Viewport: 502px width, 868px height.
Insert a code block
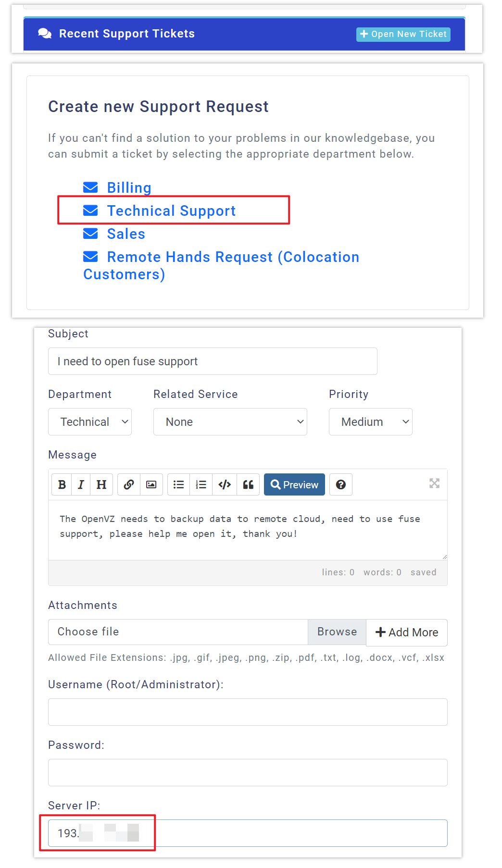pos(225,484)
